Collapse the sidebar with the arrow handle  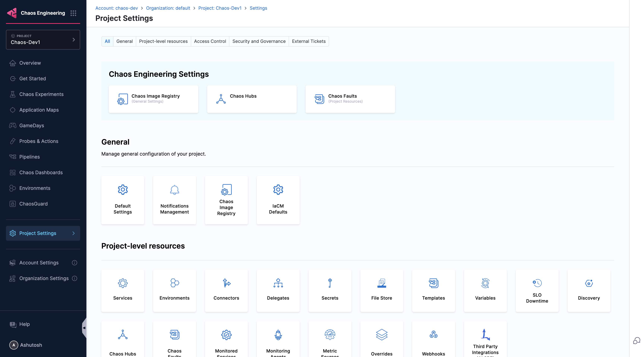pyautogui.click(x=84, y=328)
